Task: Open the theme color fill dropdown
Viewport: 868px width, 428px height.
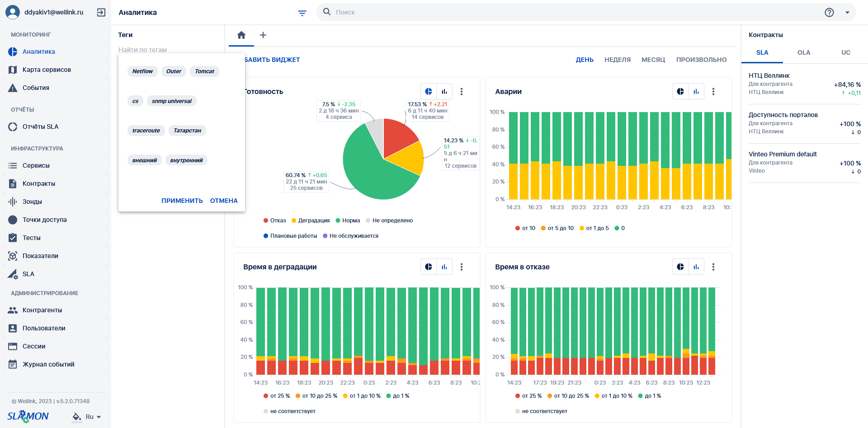Action: pyautogui.click(x=77, y=417)
